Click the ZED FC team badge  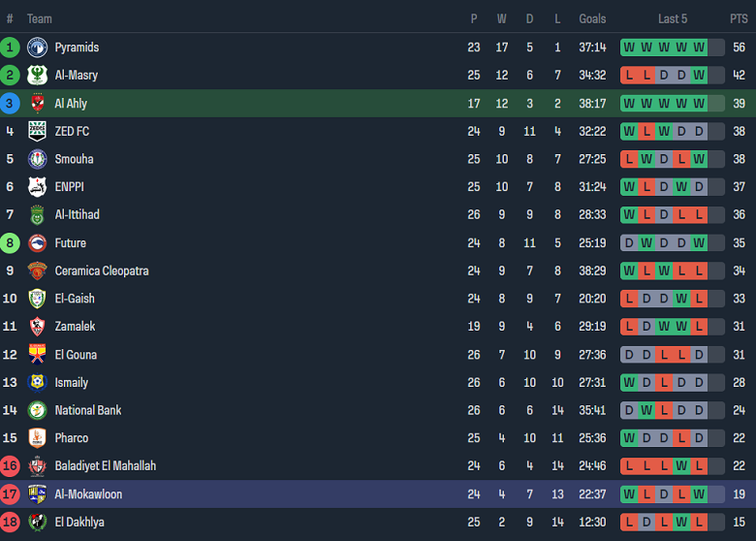37,131
